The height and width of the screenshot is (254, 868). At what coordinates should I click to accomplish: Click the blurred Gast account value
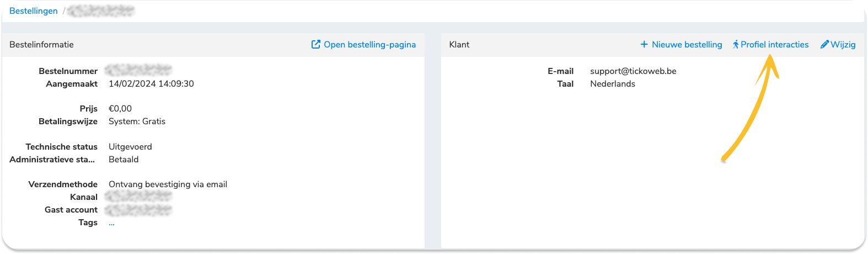tap(138, 210)
